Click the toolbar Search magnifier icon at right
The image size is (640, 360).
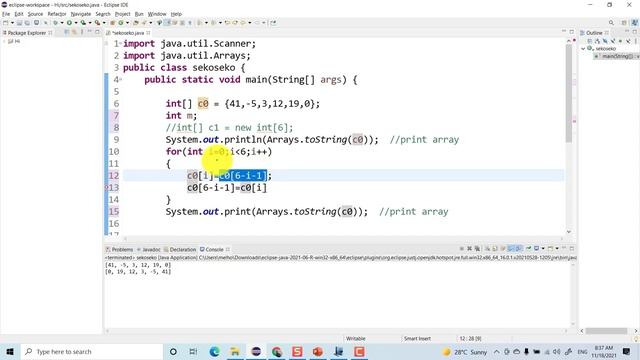(611, 23)
